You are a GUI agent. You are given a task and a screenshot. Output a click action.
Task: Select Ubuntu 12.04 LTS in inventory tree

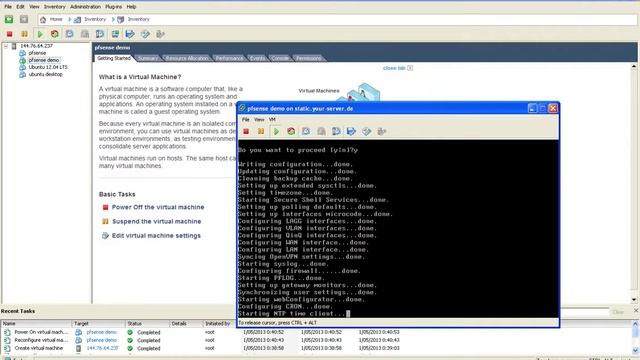48,67
